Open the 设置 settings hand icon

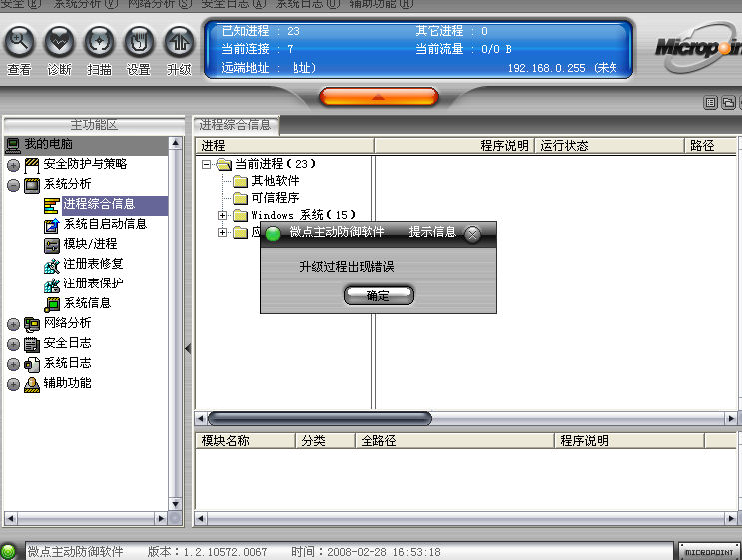[139, 42]
